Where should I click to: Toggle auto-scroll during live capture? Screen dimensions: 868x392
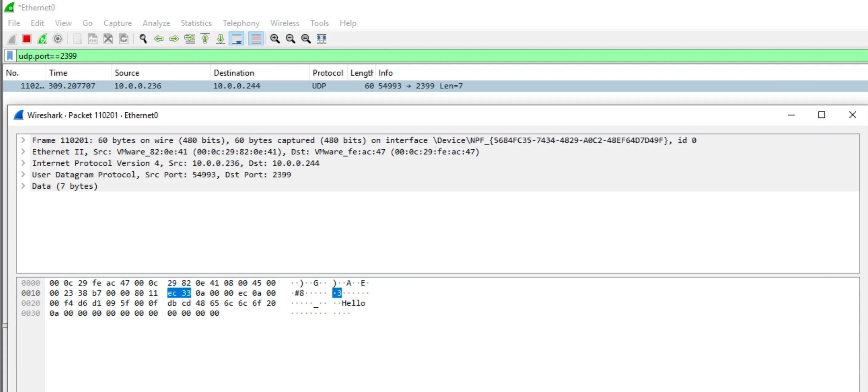tap(236, 39)
